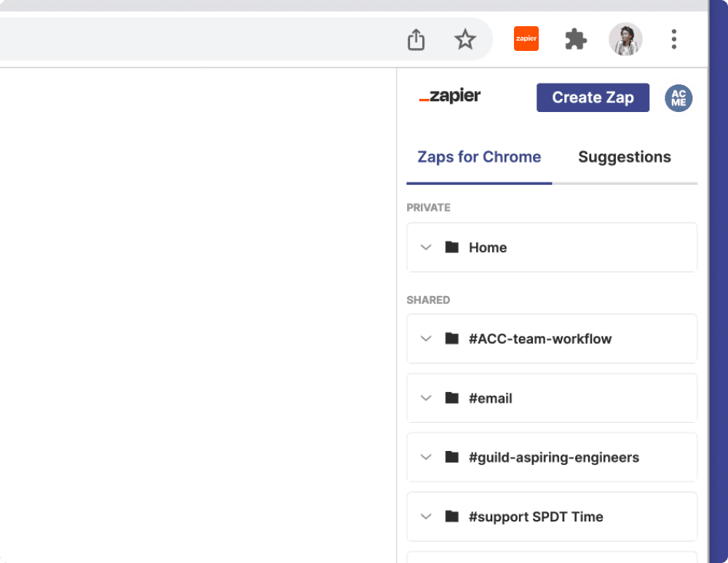Click the Chrome extensions puzzle icon
728x563 pixels.
pyautogui.click(x=575, y=39)
